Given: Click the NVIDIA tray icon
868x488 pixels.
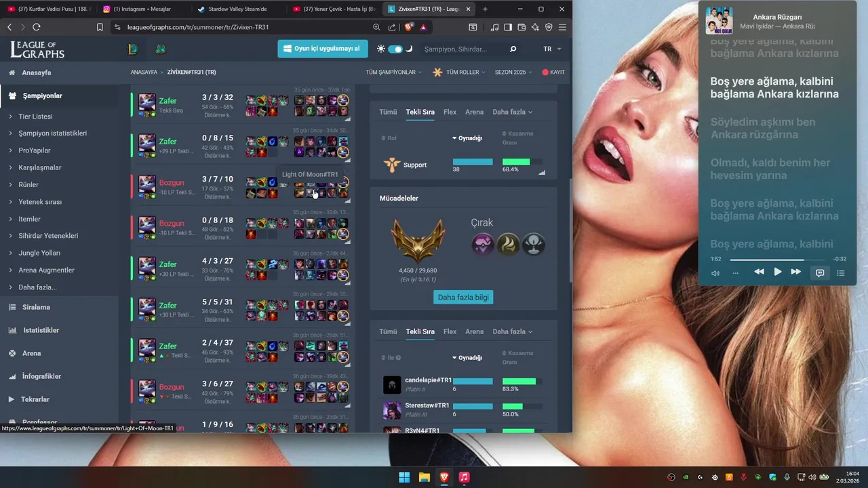Looking at the screenshot, I should pos(686,477).
